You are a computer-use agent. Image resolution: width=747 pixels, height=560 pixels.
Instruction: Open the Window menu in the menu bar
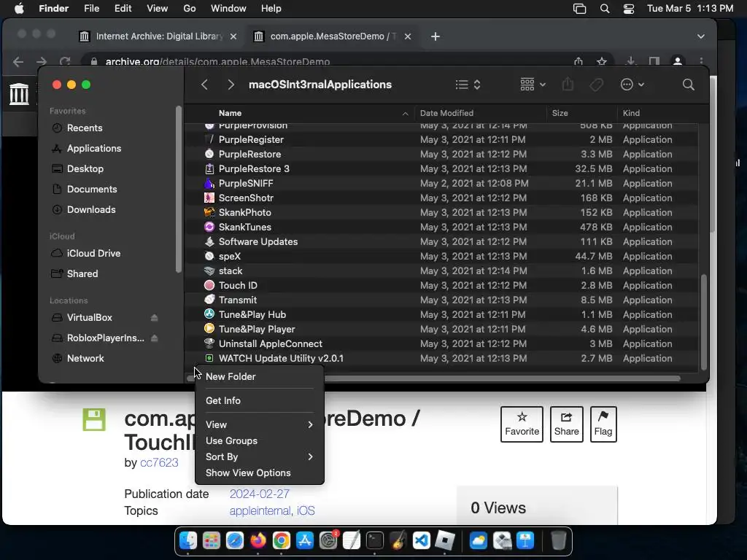[x=228, y=9]
